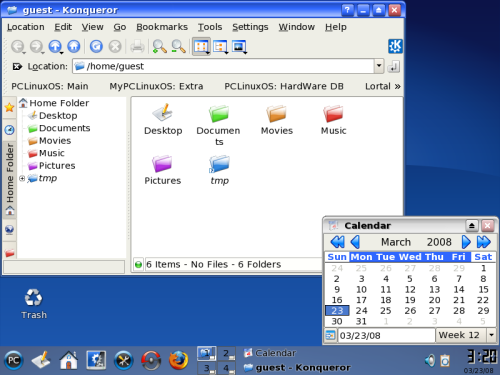Screen dimensions: 500x375
Task: Open the Week 12 dropdown in Calendar
Action: 491,335
